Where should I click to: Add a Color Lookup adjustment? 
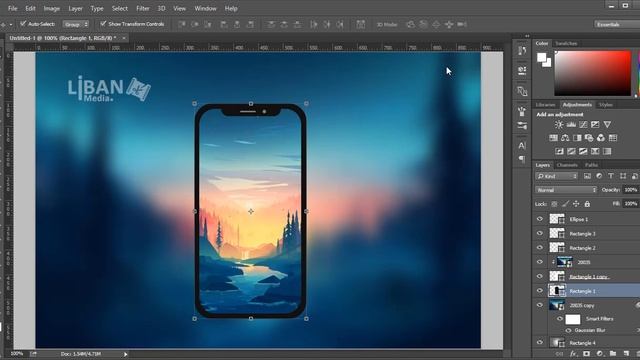click(x=613, y=138)
